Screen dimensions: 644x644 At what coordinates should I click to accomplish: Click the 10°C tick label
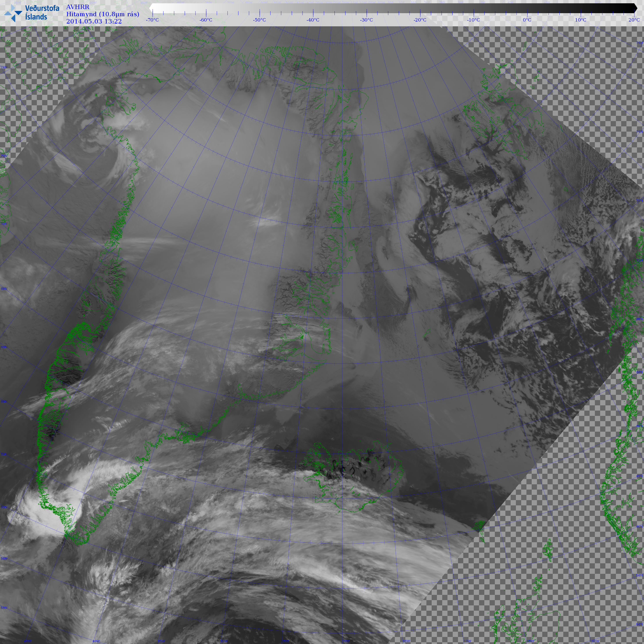pos(580,20)
